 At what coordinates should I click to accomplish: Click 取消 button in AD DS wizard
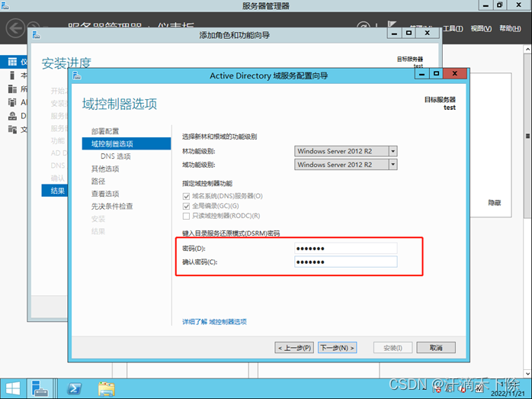click(436, 348)
